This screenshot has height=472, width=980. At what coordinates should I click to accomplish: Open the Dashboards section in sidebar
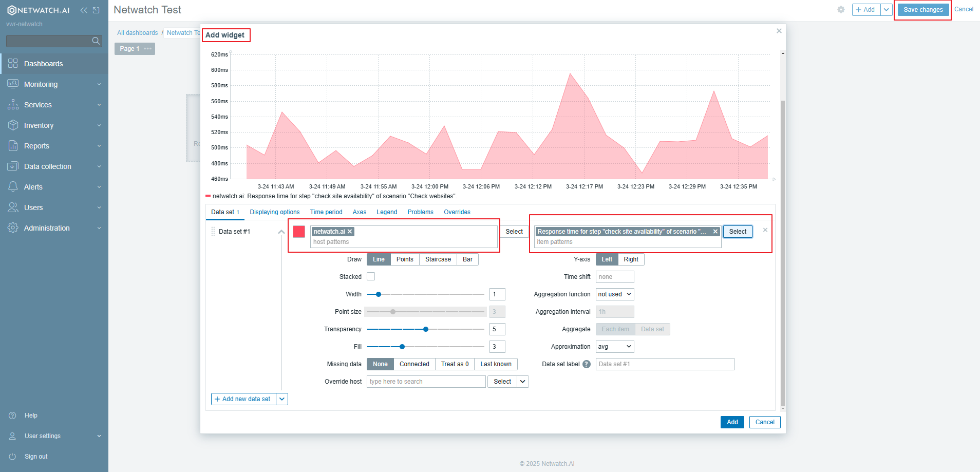point(43,63)
